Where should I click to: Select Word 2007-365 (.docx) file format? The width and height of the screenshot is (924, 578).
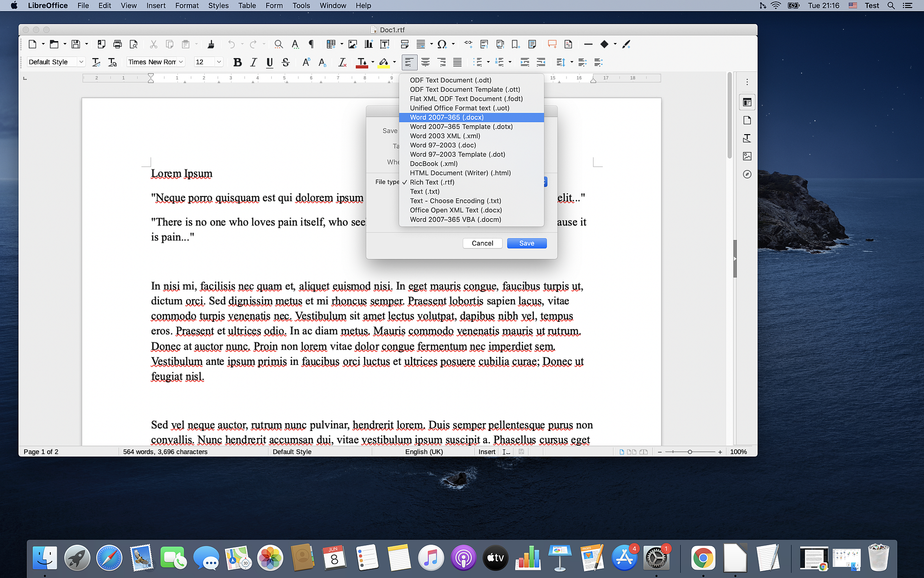(x=446, y=117)
